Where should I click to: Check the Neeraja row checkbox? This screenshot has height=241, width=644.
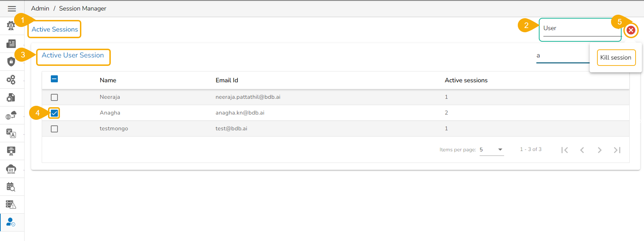point(54,97)
